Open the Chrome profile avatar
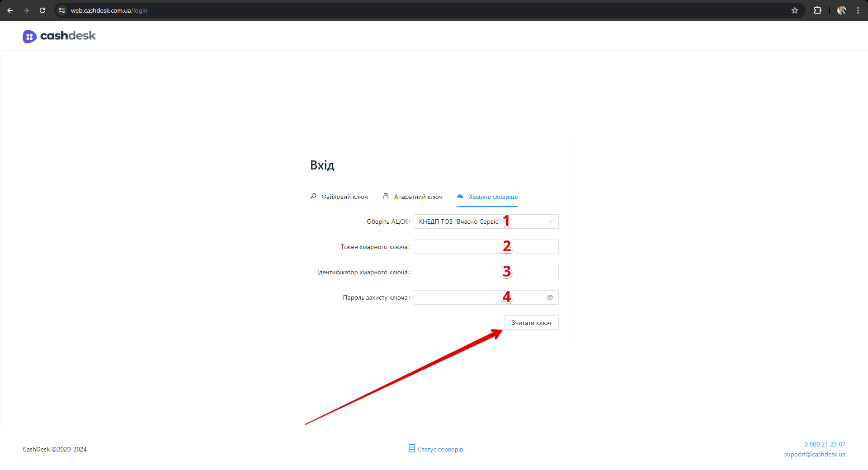Viewport: 868px width, 470px height. [x=841, y=10]
